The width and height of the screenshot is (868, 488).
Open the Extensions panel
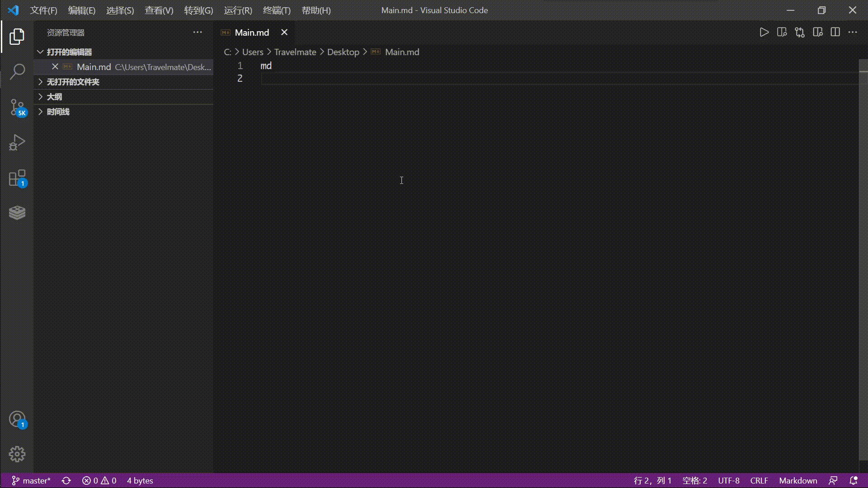coord(17,178)
